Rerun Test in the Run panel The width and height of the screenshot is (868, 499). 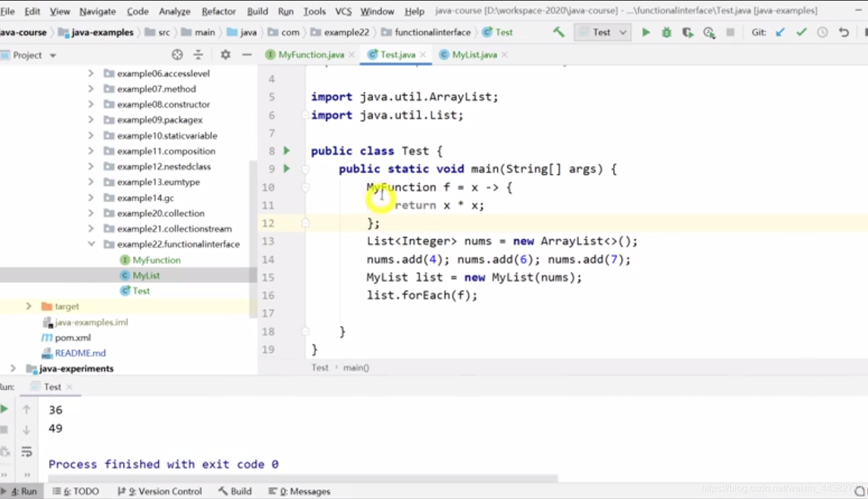(4, 409)
